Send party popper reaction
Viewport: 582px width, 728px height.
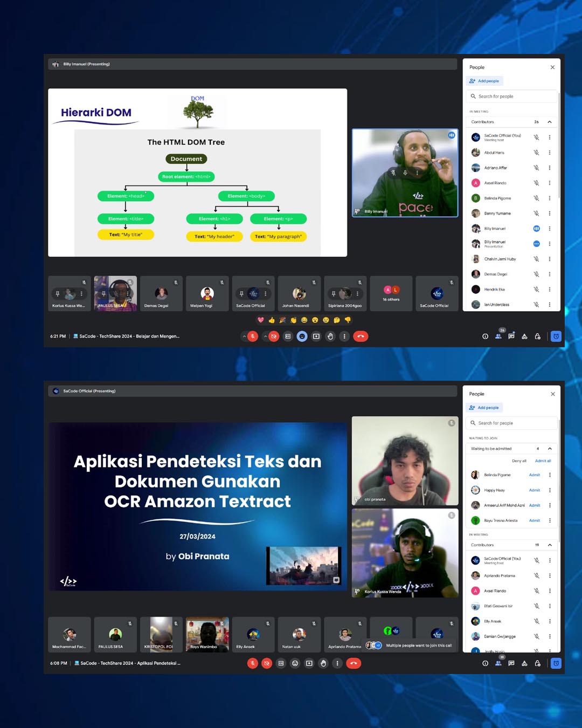coord(282,320)
